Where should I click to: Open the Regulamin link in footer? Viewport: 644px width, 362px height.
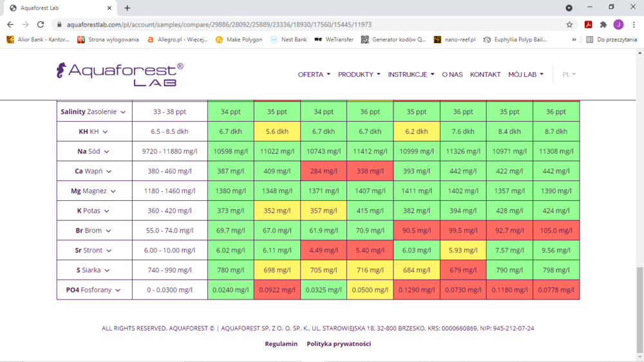281,344
